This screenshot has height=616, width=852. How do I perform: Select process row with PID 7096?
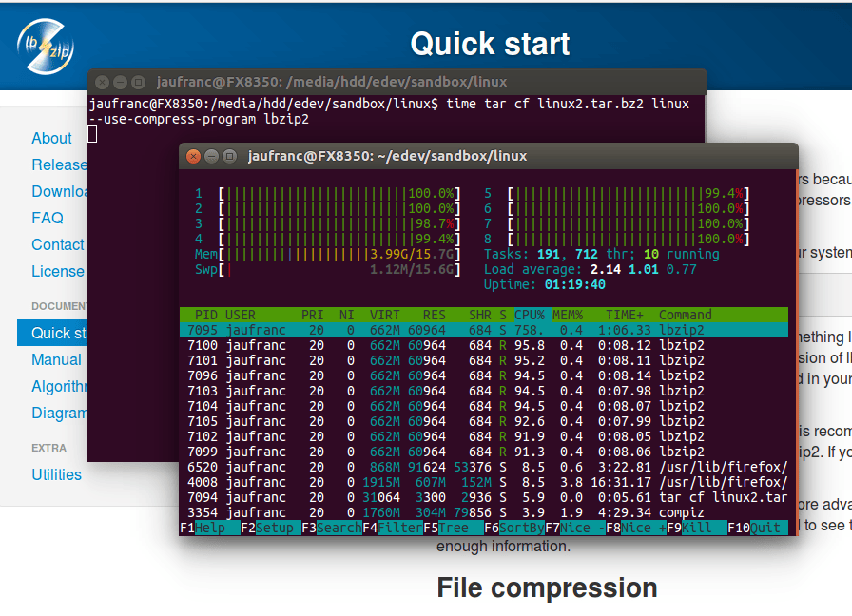pos(484,375)
